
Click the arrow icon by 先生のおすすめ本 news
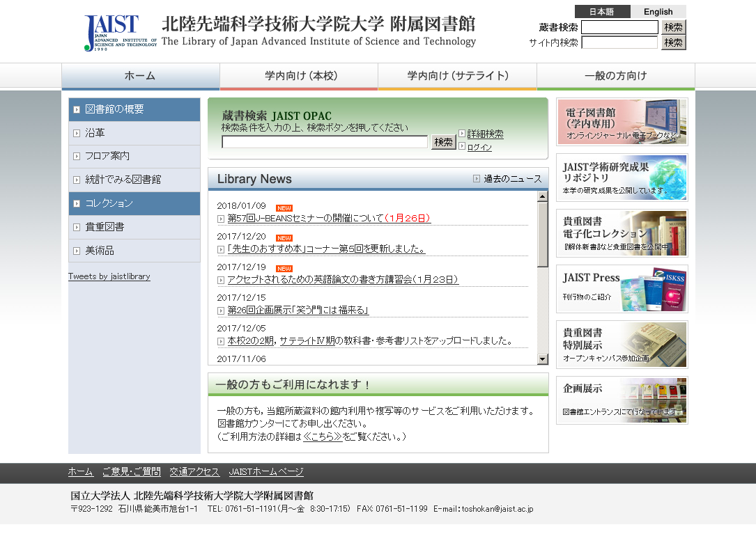coord(221,249)
